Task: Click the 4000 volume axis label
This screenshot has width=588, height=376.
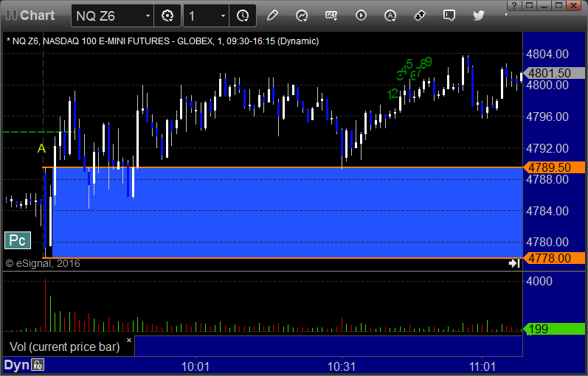Action: [x=539, y=281]
